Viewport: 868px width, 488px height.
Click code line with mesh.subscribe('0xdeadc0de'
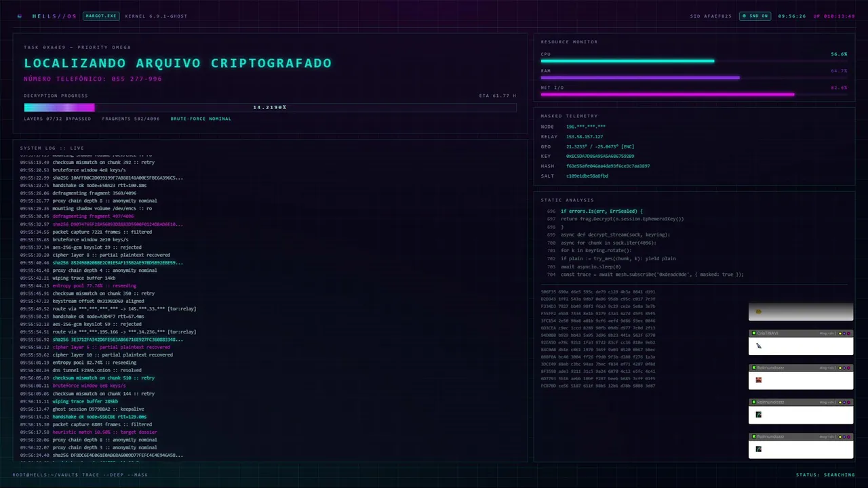coord(652,274)
